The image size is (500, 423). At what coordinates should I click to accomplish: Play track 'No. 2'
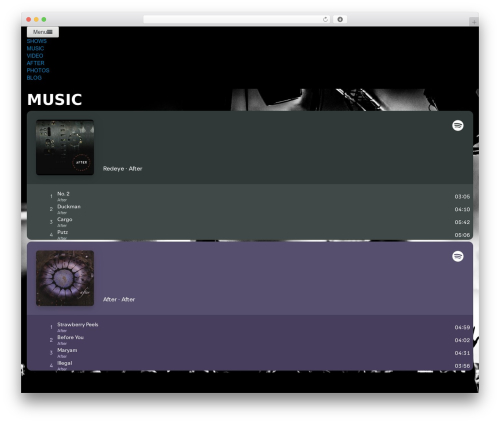tap(63, 194)
